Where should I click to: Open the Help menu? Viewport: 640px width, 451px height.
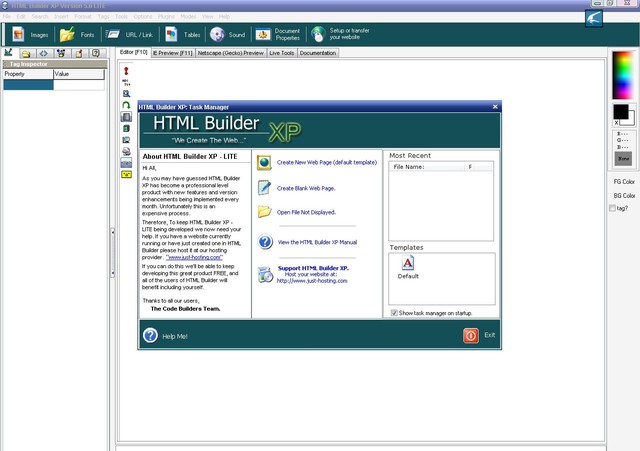tap(224, 16)
